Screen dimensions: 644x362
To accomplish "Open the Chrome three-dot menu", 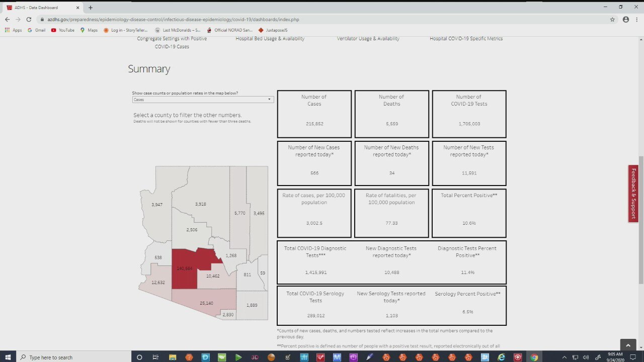I will 637,19.
